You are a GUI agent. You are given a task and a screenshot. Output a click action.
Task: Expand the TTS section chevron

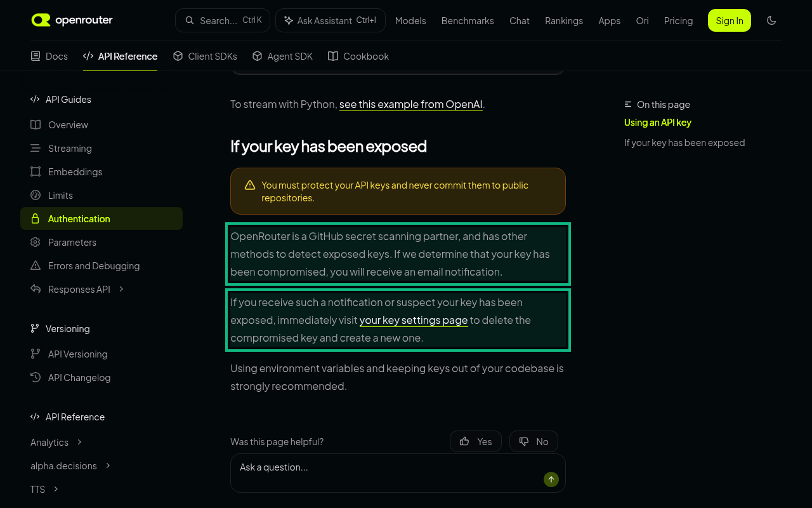(x=56, y=489)
